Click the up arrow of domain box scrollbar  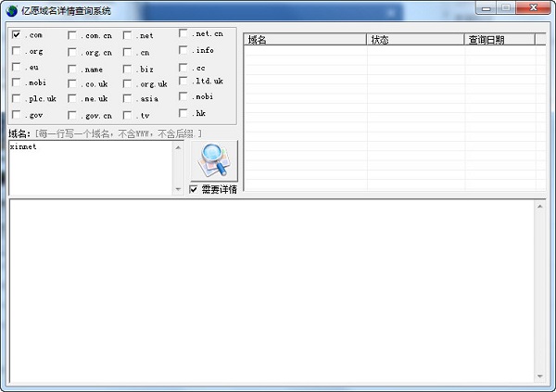(x=178, y=147)
